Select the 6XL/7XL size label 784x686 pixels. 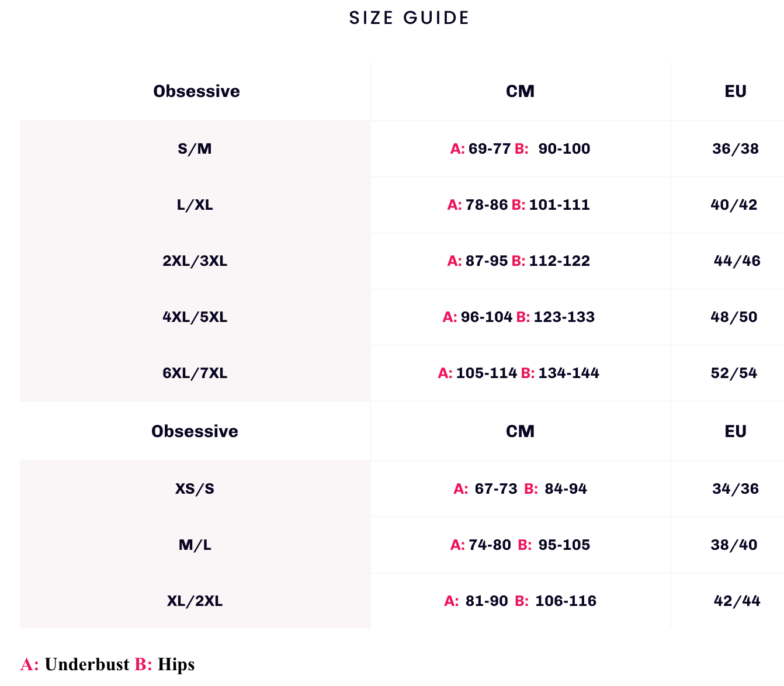(x=195, y=373)
